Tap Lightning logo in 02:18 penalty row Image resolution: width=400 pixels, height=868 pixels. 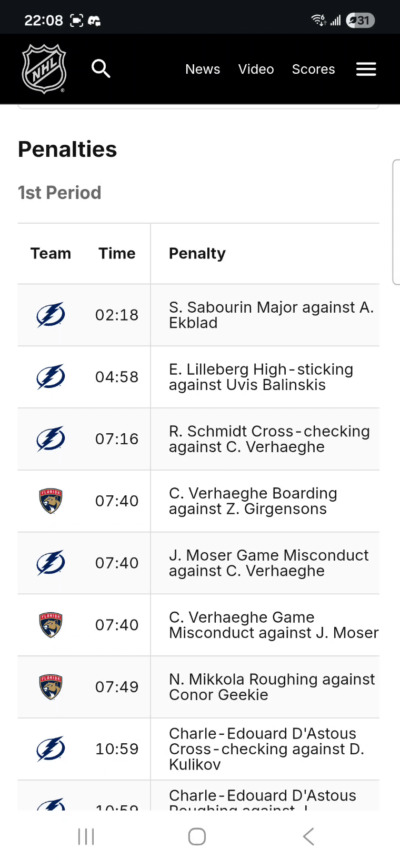pyautogui.click(x=51, y=315)
